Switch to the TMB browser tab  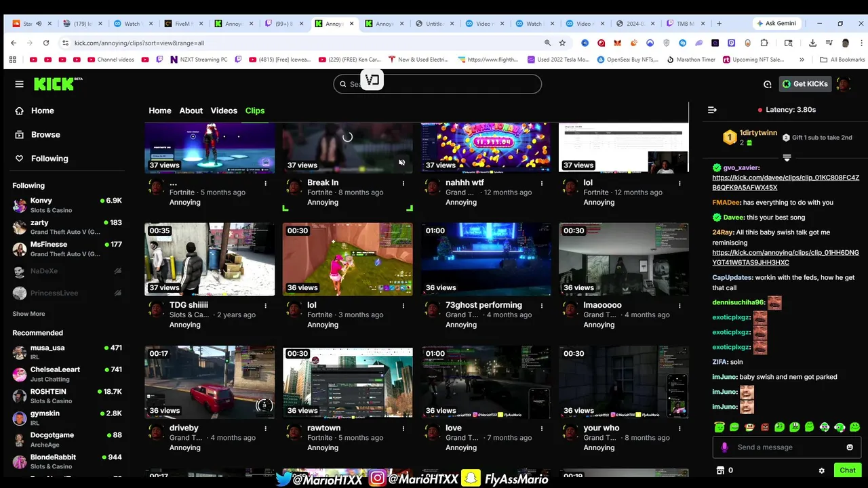[684, 24]
